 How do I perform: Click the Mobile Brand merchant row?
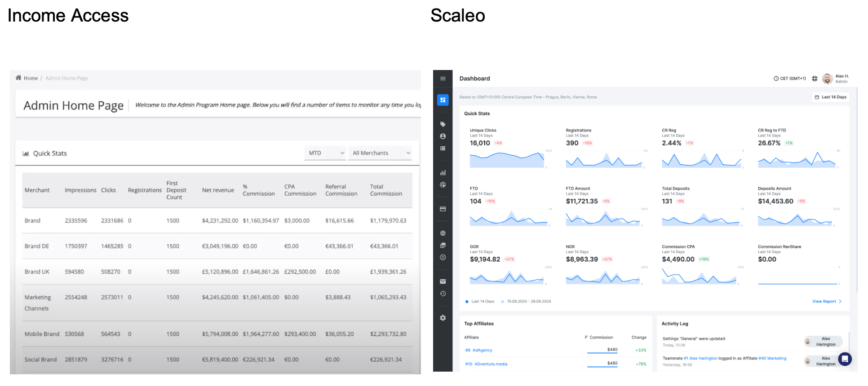point(217,334)
